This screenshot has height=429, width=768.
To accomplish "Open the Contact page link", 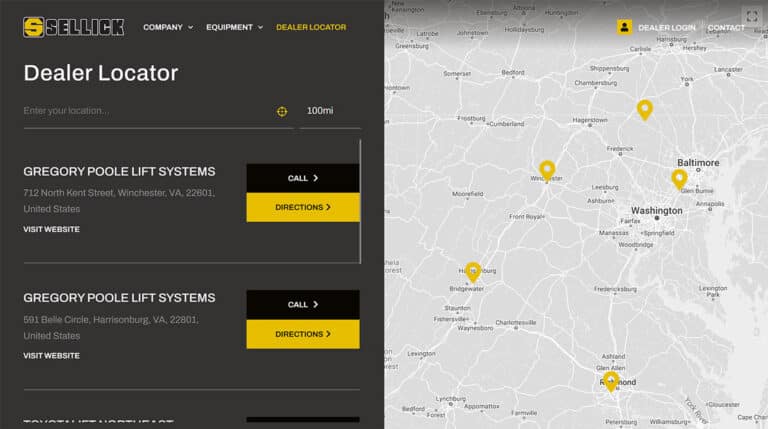I will [726, 27].
